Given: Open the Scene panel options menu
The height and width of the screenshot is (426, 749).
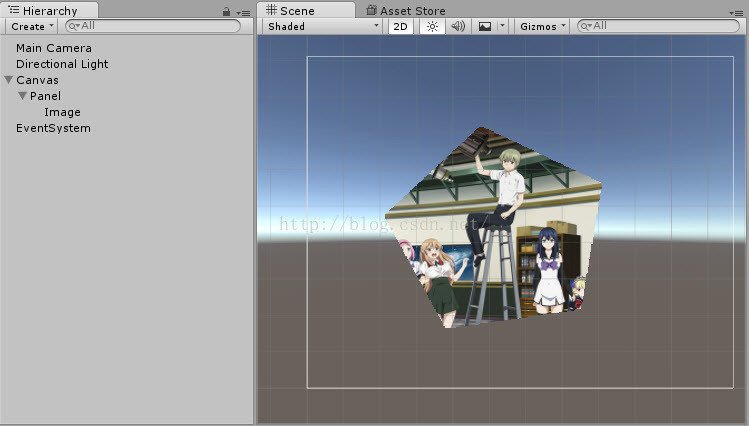Looking at the screenshot, I should tap(736, 13).
